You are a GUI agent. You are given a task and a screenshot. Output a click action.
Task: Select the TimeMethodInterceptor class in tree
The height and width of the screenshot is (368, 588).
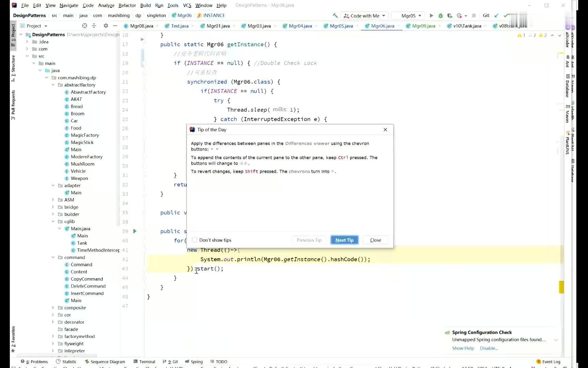click(95, 250)
